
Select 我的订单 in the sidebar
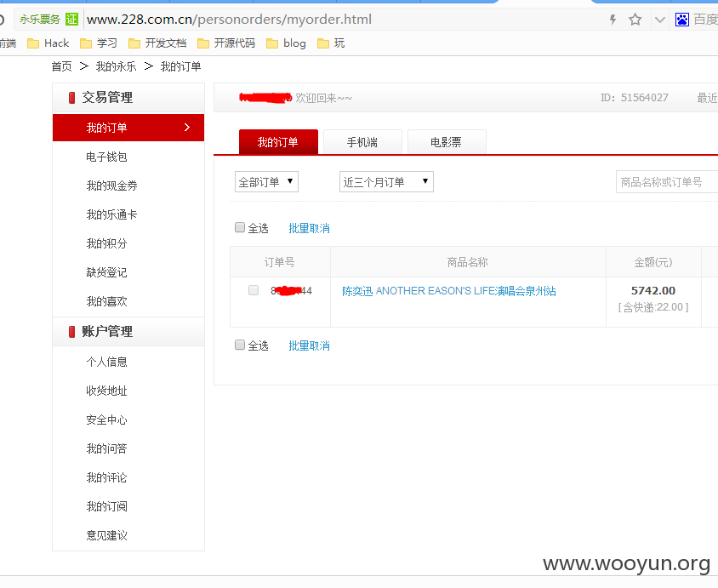tap(128, 128)
